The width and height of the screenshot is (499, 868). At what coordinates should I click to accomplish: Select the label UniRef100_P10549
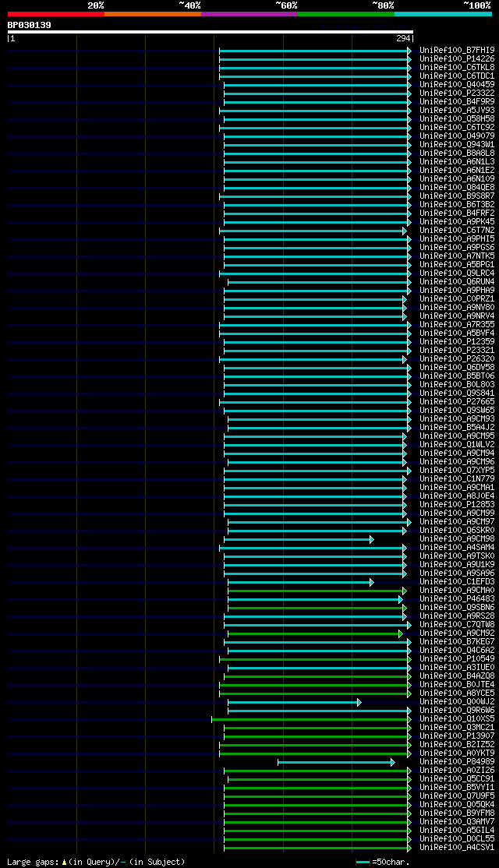[x=457, y=659]
